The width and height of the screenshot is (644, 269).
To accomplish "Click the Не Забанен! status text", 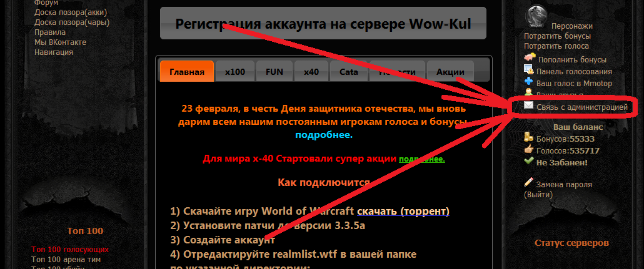I will tap(562, 163).
